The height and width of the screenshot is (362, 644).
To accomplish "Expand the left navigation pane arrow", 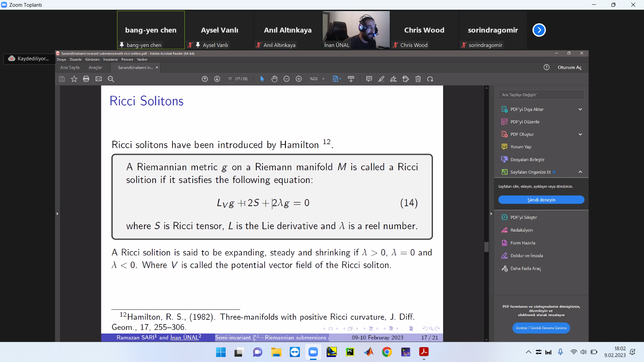I will pos(57,214).
